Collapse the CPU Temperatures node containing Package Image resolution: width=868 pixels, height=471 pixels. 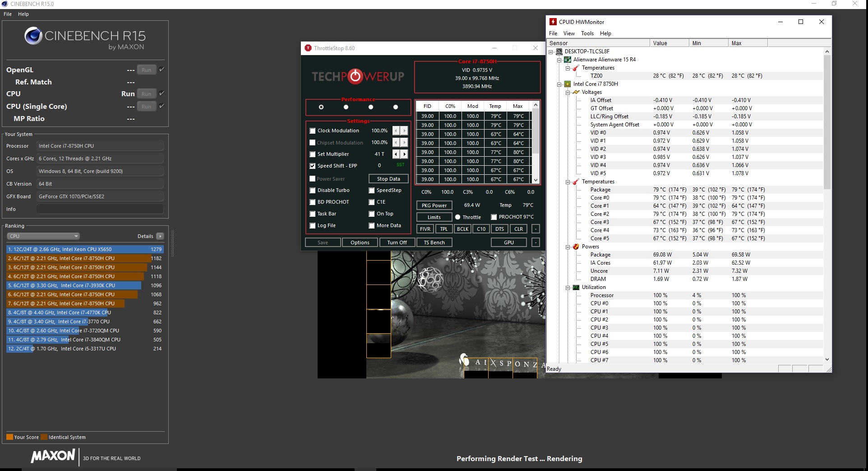[568, 182]
